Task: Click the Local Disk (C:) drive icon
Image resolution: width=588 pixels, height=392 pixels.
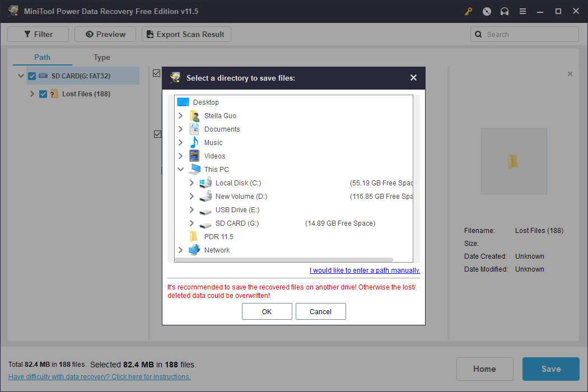Action: (x=206, y=183)
